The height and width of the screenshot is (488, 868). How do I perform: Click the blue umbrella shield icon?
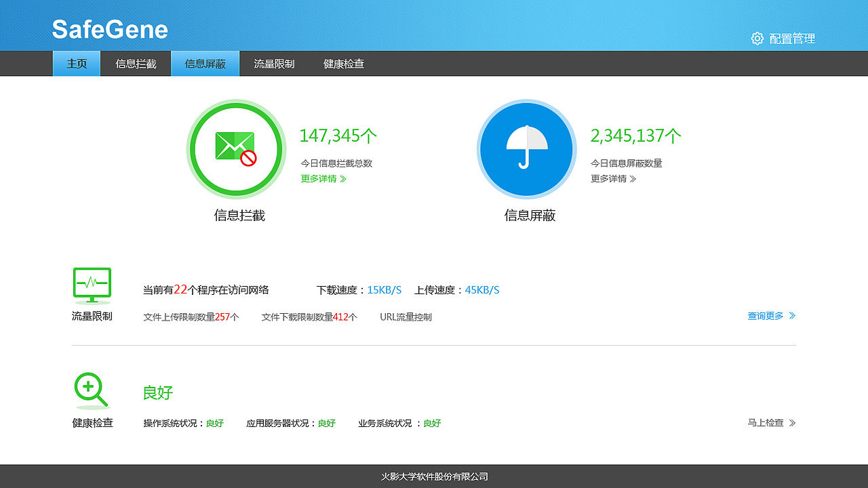click(527, 150)
